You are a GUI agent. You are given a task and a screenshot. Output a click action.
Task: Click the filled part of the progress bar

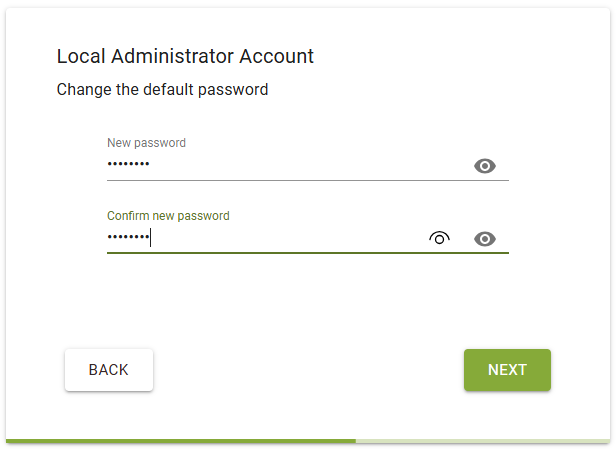pyautogui.click(x=180, y=440)
